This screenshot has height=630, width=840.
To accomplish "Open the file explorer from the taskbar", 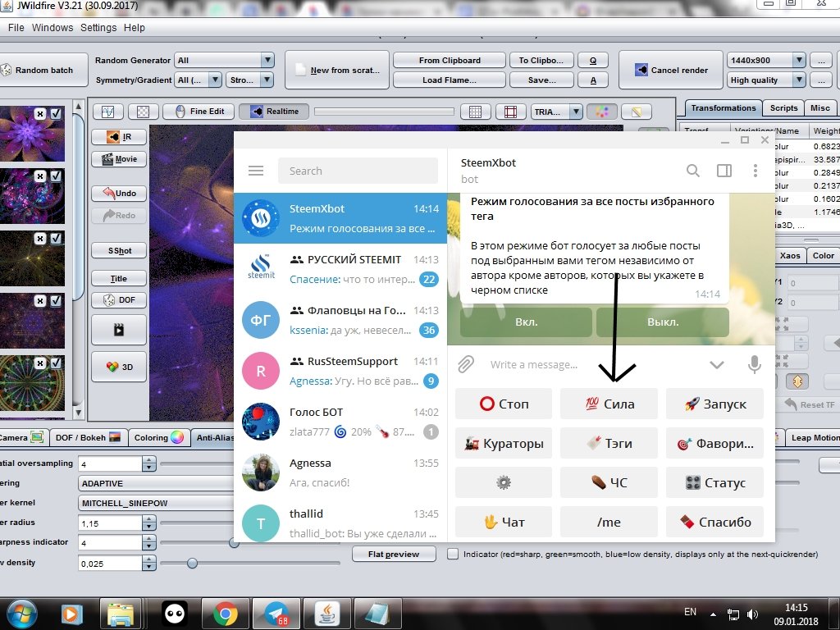I will click(x=120, y=614).
